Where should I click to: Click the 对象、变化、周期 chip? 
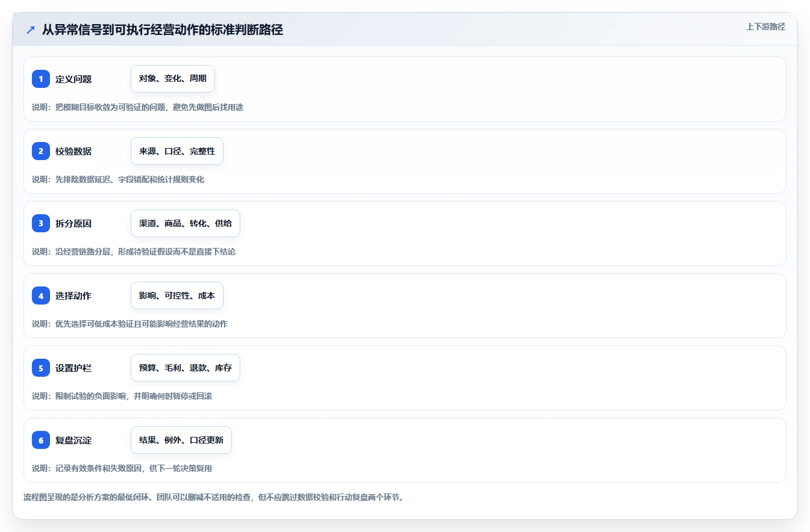(173, 79)
